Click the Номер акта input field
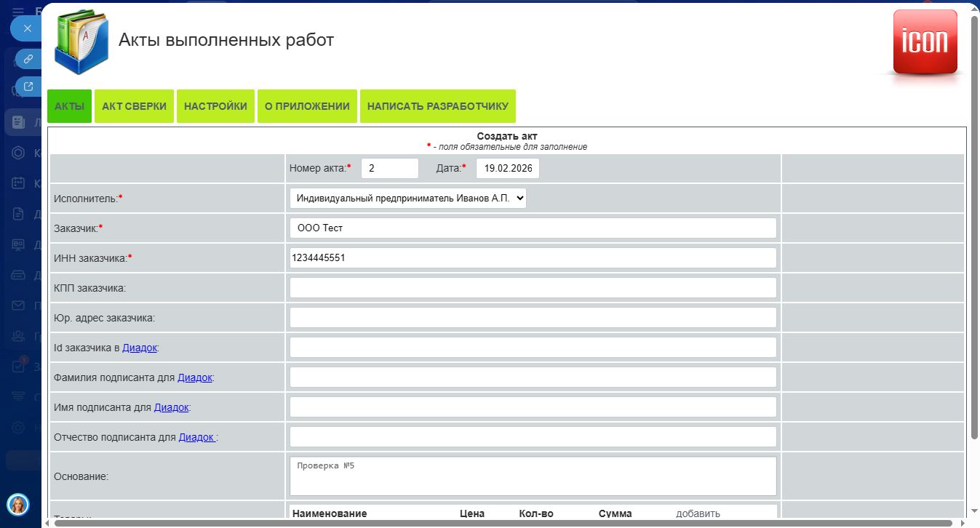Screen dimensions: 980x528 click(x=390, y=168)
